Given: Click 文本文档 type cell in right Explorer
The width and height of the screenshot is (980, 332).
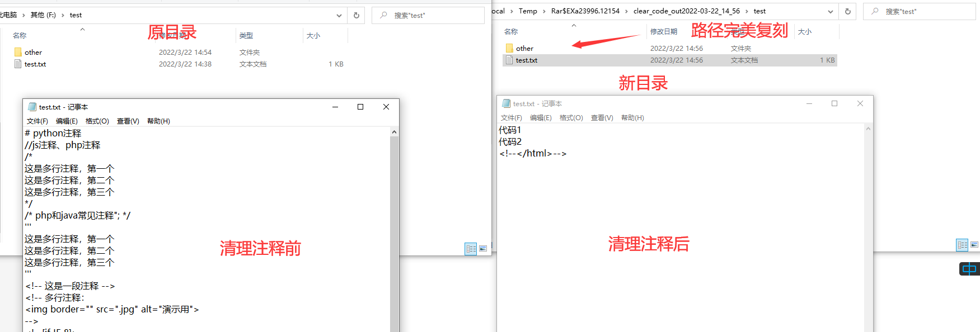Looking at the screenshot, I should [744, 60].
